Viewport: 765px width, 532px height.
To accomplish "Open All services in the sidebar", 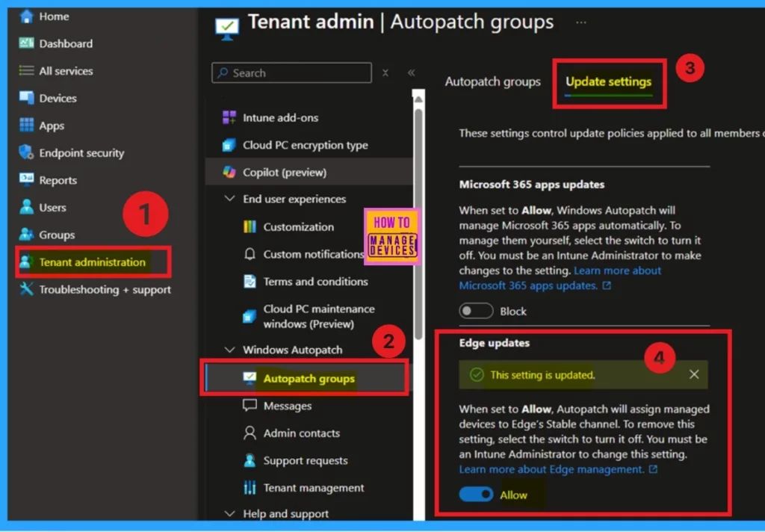I will click(66, 71).
